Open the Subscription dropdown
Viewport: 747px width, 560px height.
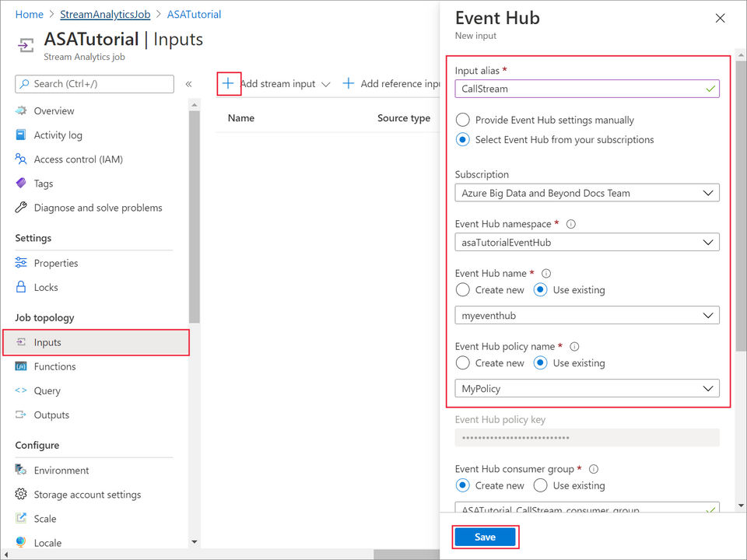[x=587, y=193]
